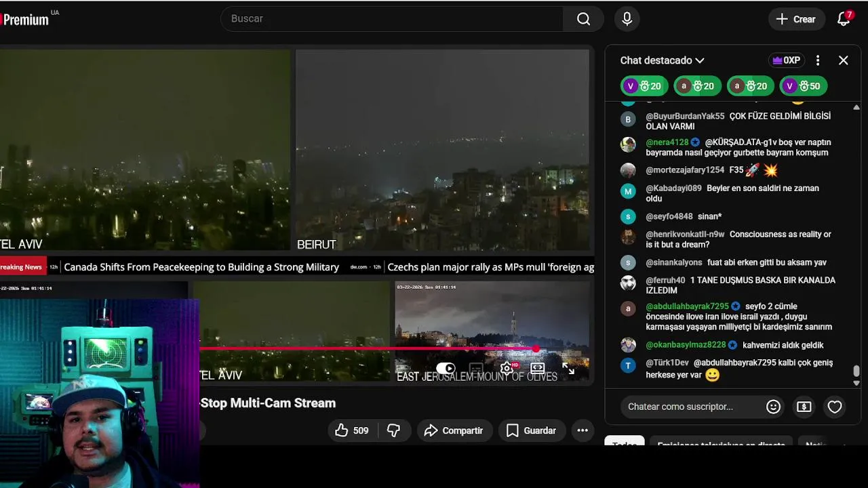Switch player to theater mode
This screenshot has width=868, height=488.
(538, 368)
